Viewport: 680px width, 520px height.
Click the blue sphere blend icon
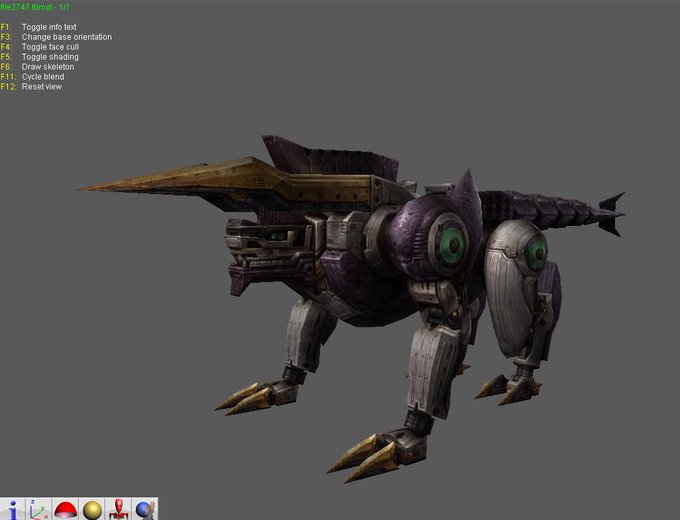(145, 509)
